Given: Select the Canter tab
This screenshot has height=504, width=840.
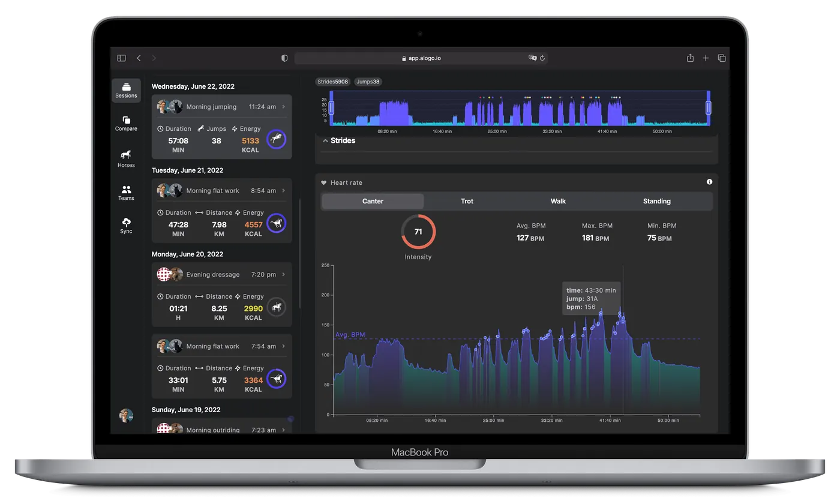Looking at the screenshot, I should [373, 201].
